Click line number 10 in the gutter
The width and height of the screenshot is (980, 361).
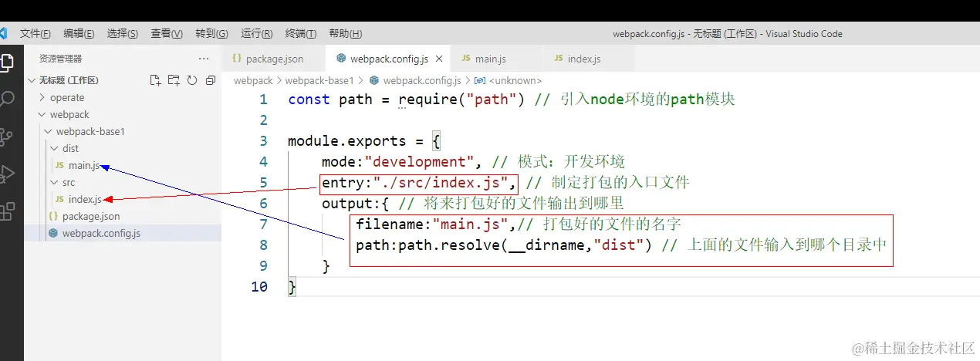(x=259, y=286)
